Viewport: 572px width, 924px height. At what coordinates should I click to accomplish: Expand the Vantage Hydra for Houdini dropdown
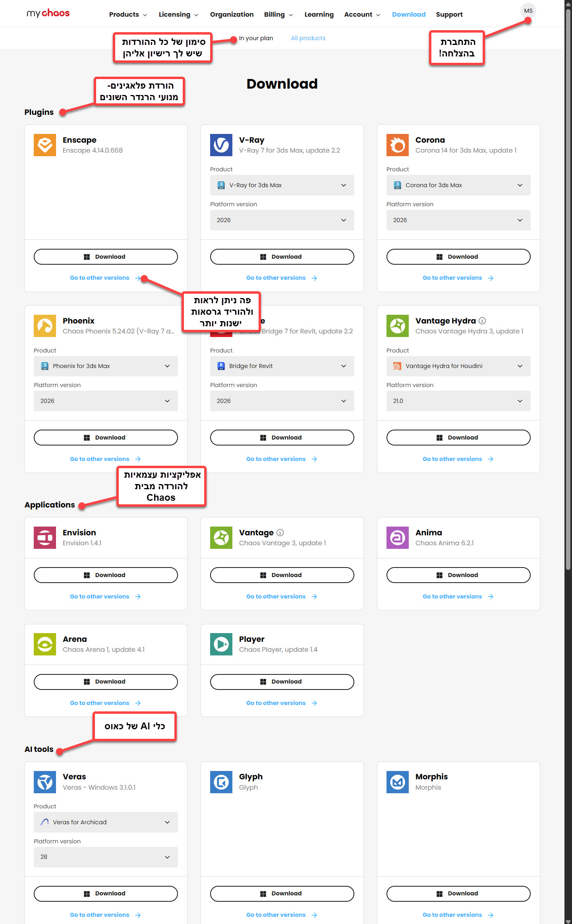point(458,366)
